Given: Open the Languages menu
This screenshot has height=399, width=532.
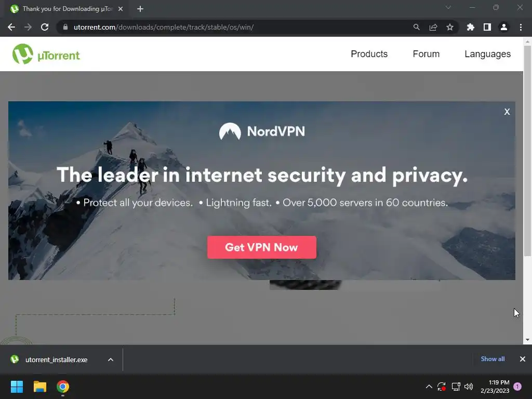Looking at the screenshot, I should pos(487,54).
